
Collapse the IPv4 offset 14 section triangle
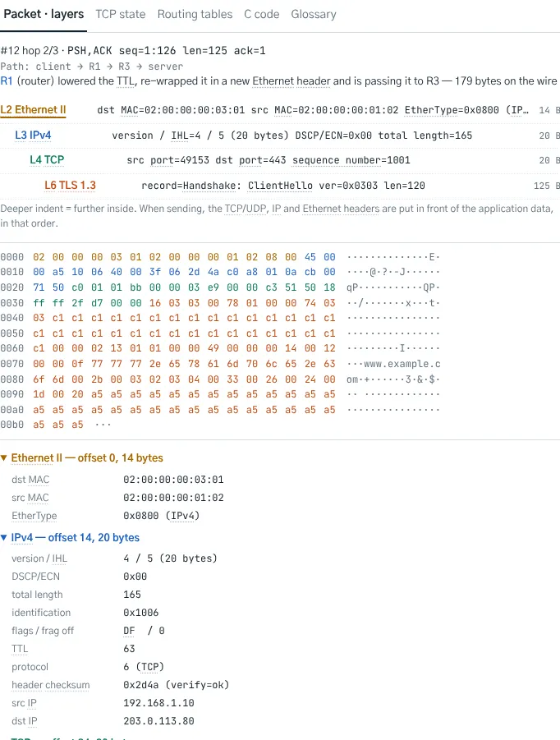click(4, 537)
